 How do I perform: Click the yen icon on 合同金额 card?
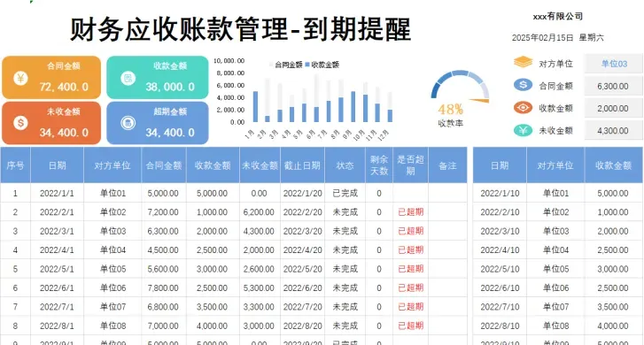click(20, 78)
